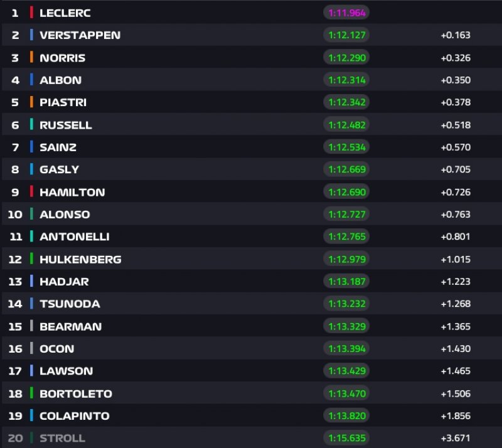
Task: Click position number 17 beside Lawson
Action: point(15,371)
